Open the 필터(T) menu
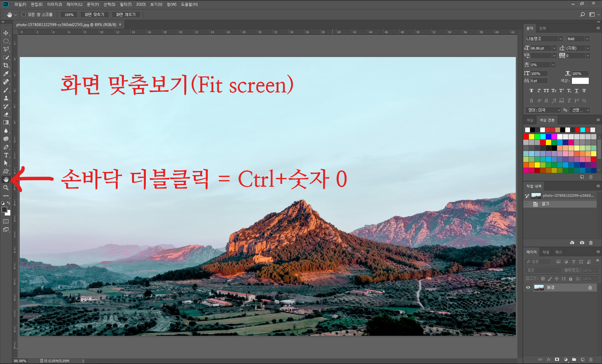Image resolution: width=602 pixels, height=364 pixels. pyautogui.click(x=125, y=4)
